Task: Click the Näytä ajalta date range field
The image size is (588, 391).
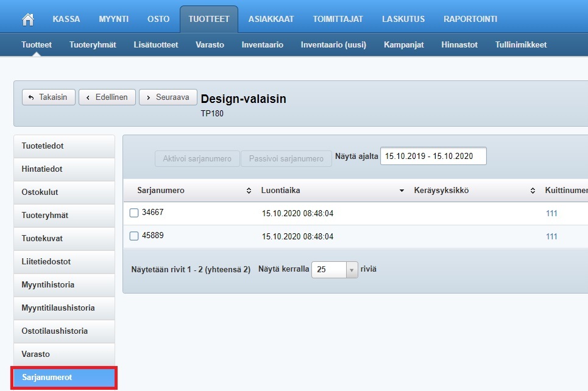Action: click(x=433, y=157)
